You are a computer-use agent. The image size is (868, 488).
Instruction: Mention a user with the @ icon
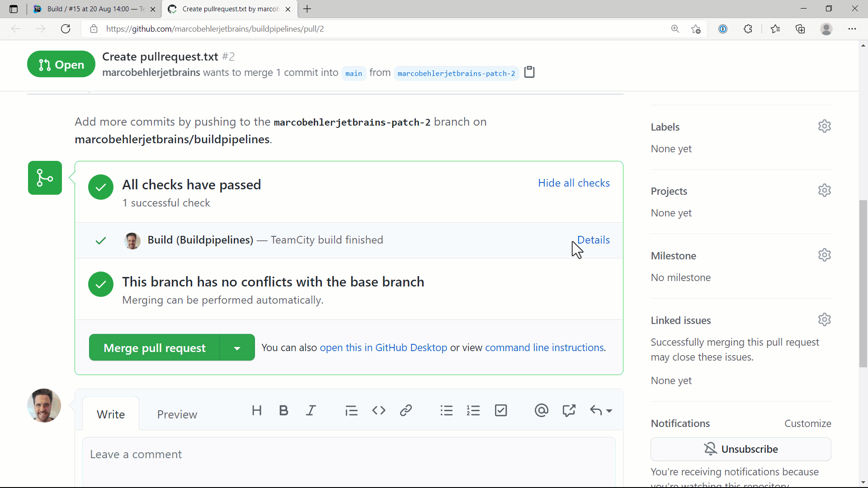click(541, 410)
